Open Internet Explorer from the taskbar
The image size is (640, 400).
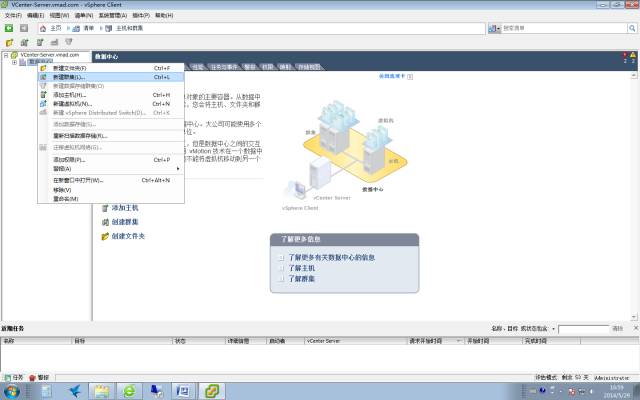coord(129,391)
